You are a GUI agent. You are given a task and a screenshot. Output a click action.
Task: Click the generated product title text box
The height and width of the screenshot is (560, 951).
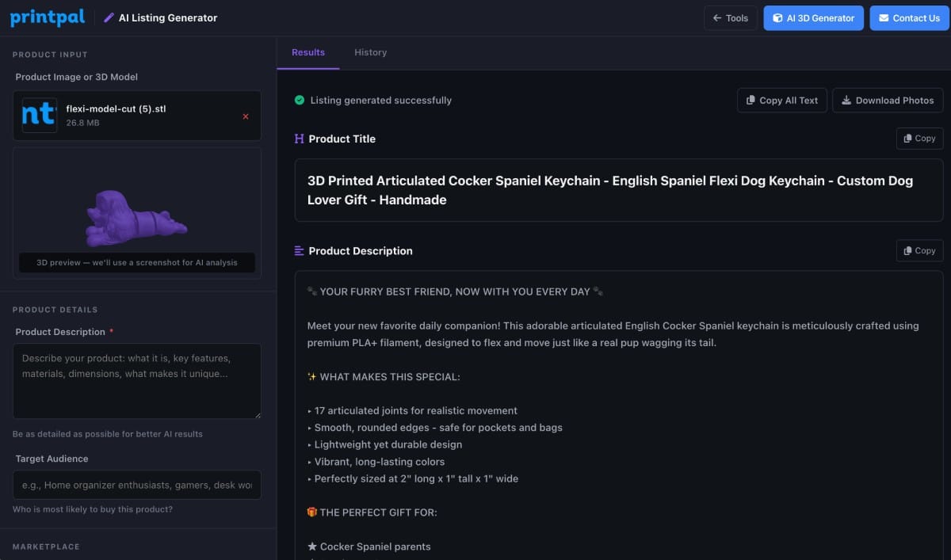pos(618,190)
